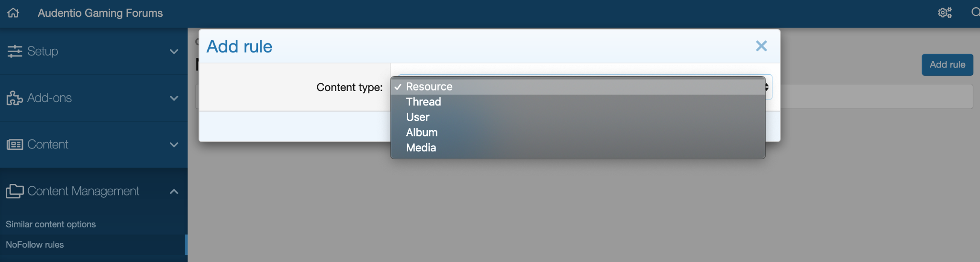Screen dimensions: 980x262
Task: Click the home icon in header
Action: [13, 13]
